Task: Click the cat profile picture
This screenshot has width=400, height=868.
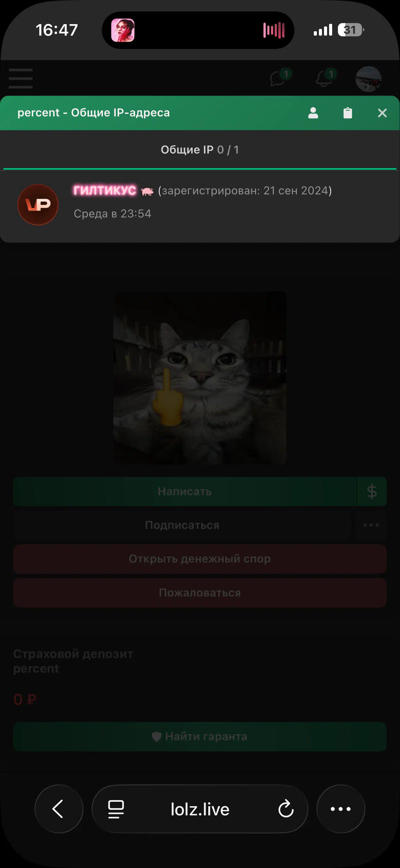Action: click(x=200, y=378)
